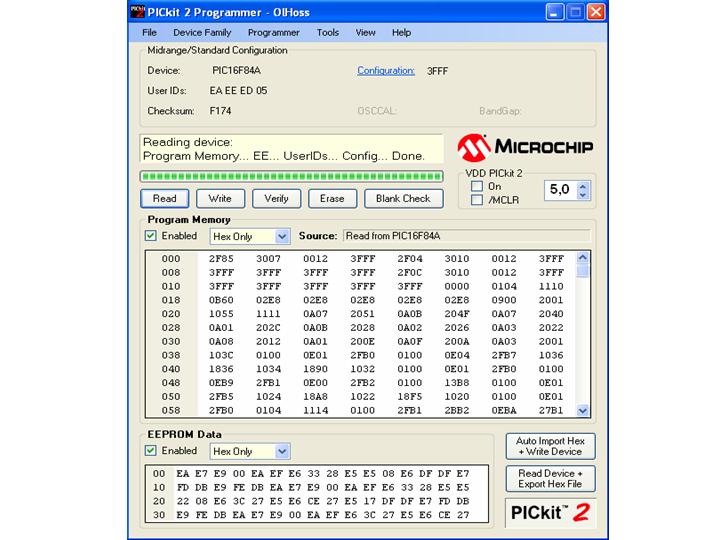Select program memory cell 13B8
Image resolution: width=720 pixels, height=540 pixels.
point(457,382)
